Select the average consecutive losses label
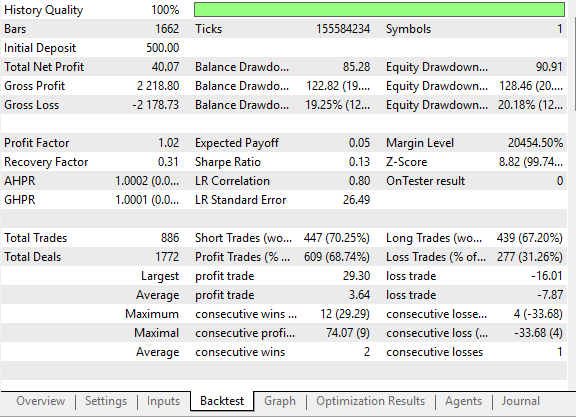 [434, 352]
